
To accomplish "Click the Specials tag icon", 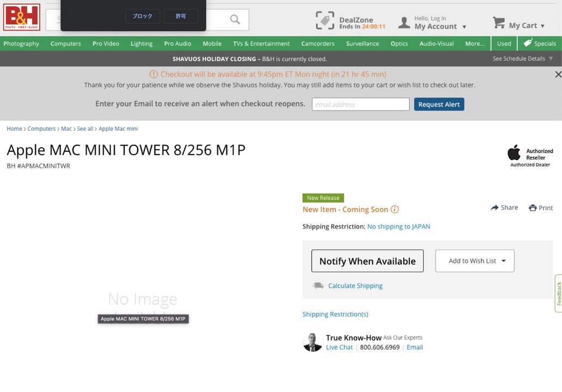I will (x=528, y=43).
